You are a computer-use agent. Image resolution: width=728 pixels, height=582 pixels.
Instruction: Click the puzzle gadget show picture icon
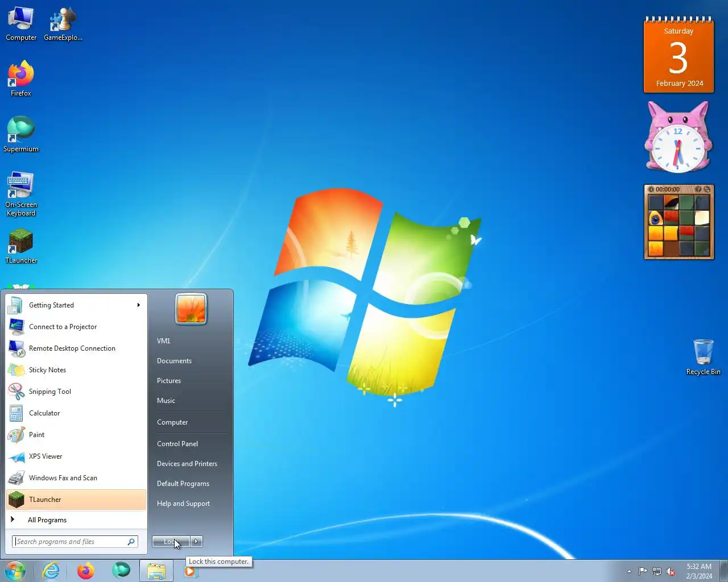tap(698, 189)
